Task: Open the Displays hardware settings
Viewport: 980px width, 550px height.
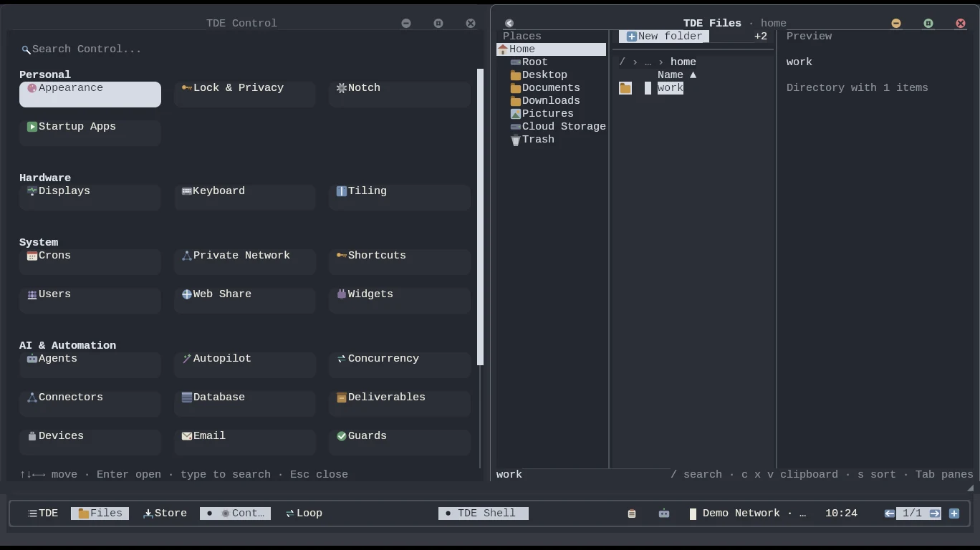Action: click(x=90, y=197)
